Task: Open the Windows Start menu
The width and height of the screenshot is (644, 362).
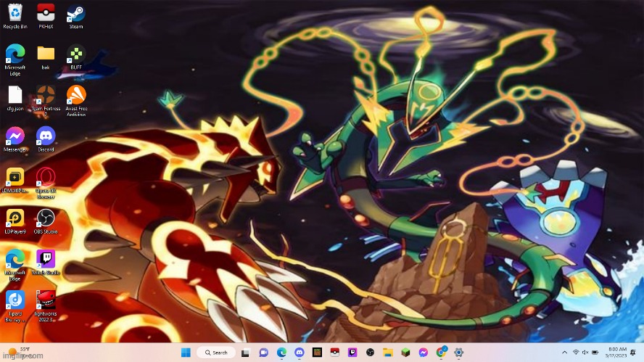Action: (x=186, y=353)
